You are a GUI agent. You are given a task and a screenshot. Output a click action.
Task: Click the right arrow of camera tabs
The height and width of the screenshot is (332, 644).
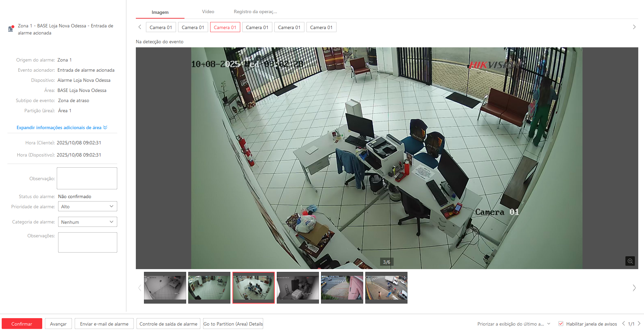point(634,27)
